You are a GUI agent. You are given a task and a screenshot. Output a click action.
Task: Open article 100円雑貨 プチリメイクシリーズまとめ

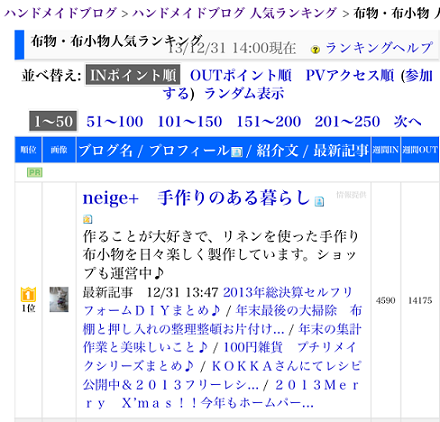(220, 357)
